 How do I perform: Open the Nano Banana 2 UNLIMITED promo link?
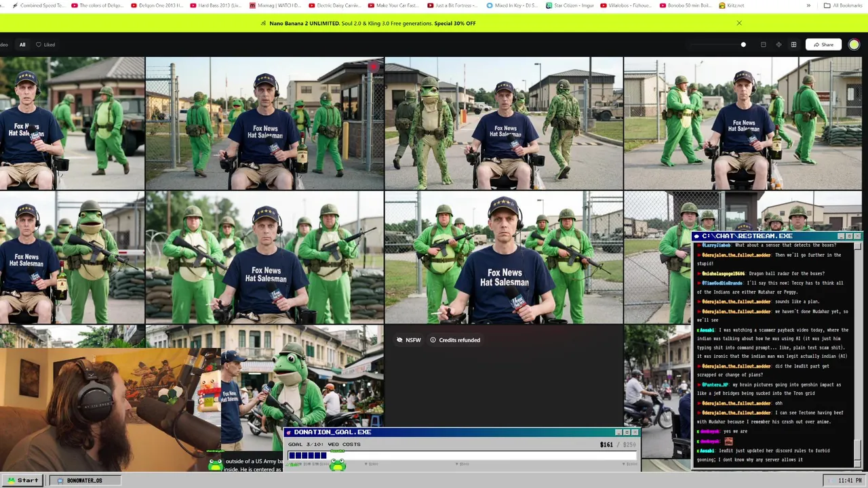pos(369,23)
